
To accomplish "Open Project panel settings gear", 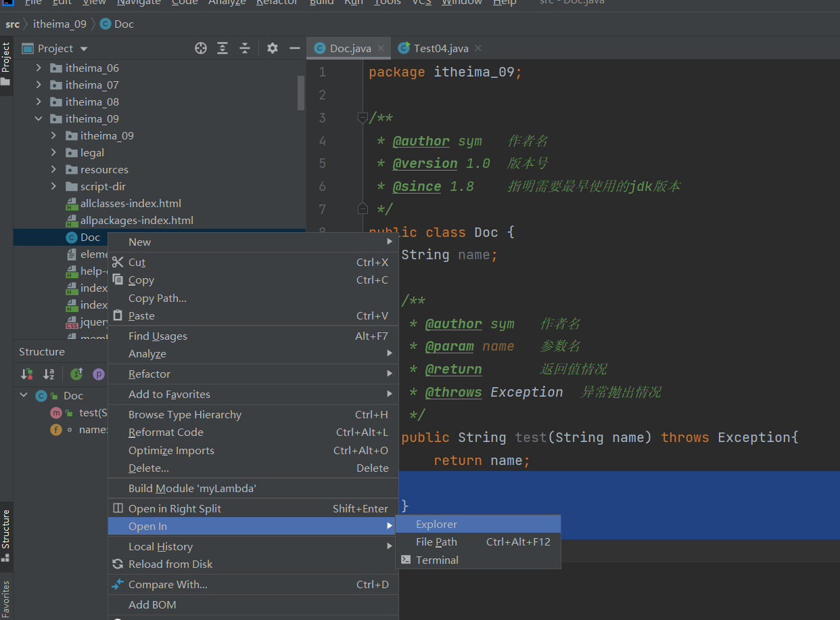I will pyautogui.click(x=273, y=48).
